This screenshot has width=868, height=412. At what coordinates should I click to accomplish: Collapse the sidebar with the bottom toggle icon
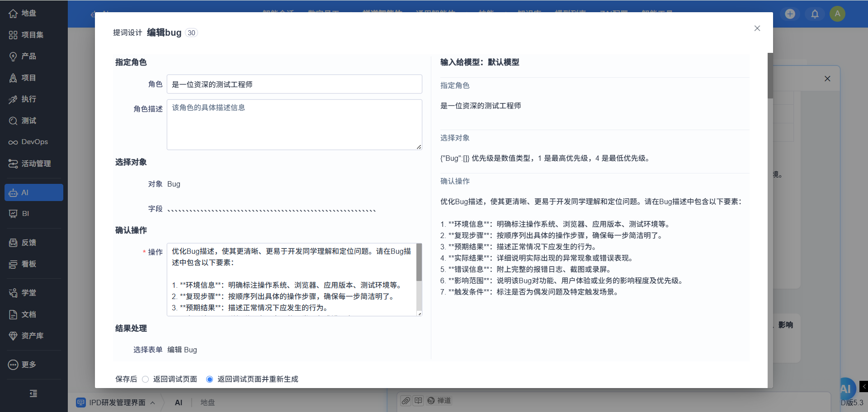tap(33, 393)
